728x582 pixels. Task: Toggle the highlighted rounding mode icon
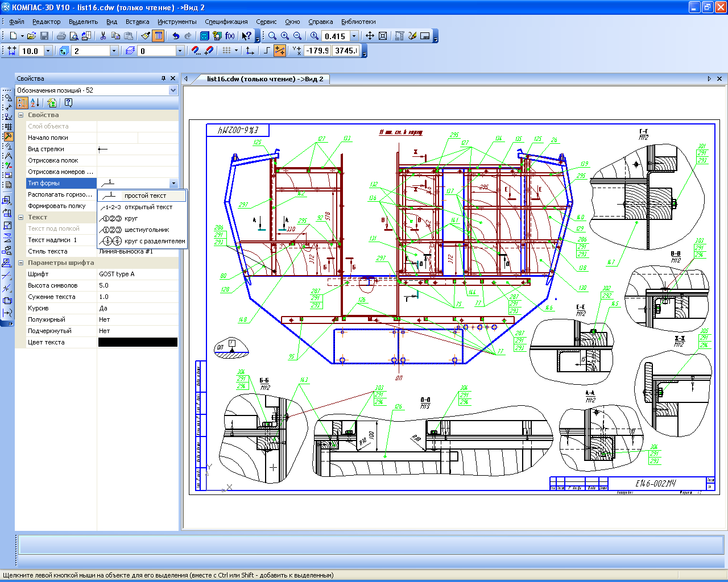pos(279,51)
